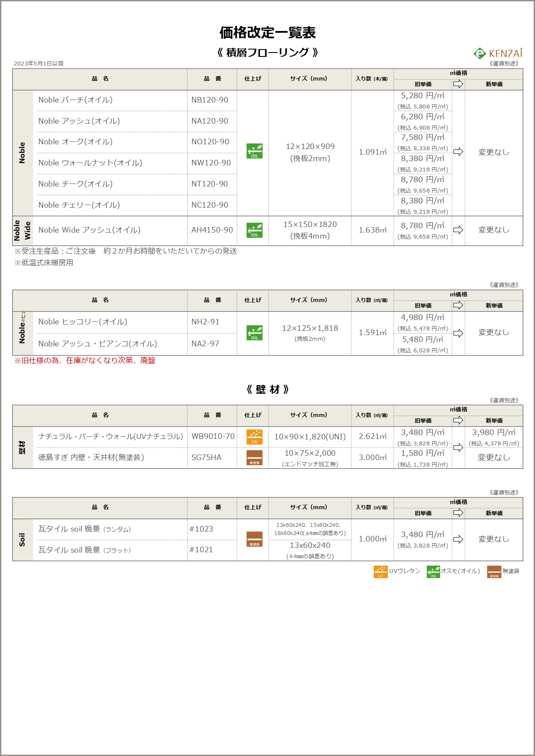Viewport: 535px width, 756px height.
Task: Click the product code NA2-97
Action: click(206, 344)
